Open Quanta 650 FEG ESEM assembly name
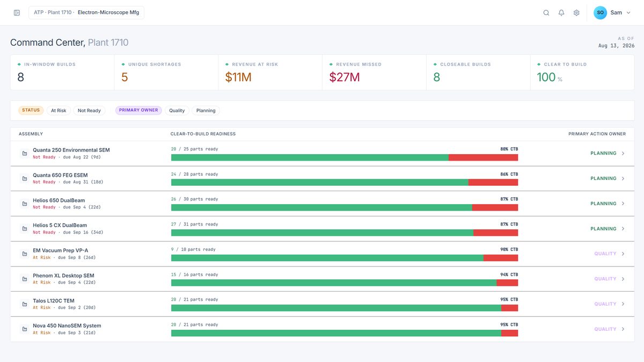 tap(60, 175)
